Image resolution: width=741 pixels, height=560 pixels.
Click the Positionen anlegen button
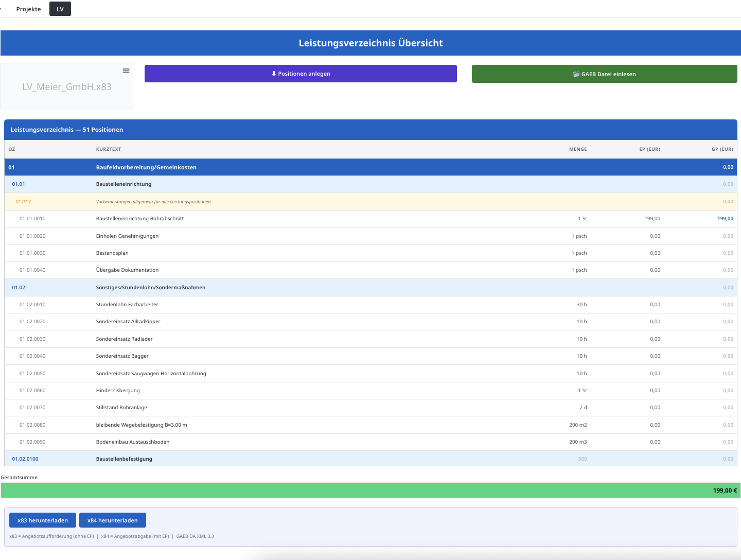point(301,74)
